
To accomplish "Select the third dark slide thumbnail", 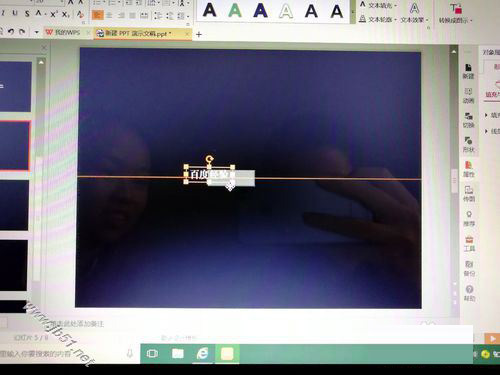I will click(14, 205).
